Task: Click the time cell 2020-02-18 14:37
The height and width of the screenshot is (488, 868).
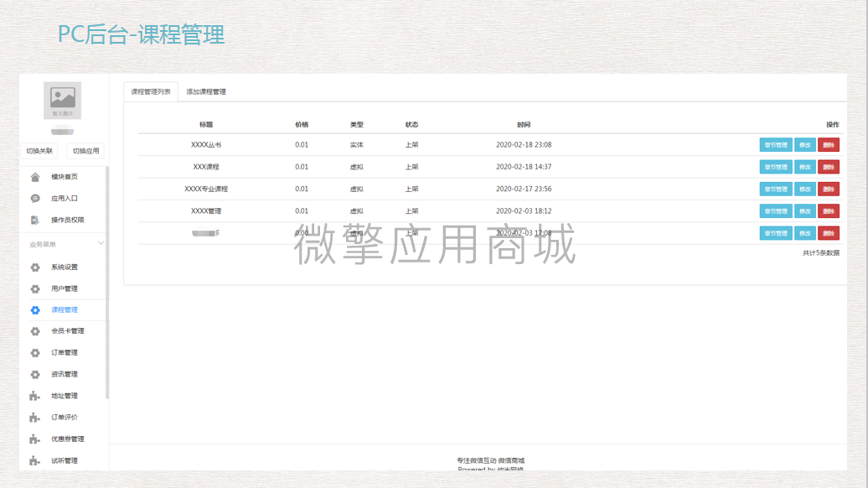Action: tap(524, 167)
